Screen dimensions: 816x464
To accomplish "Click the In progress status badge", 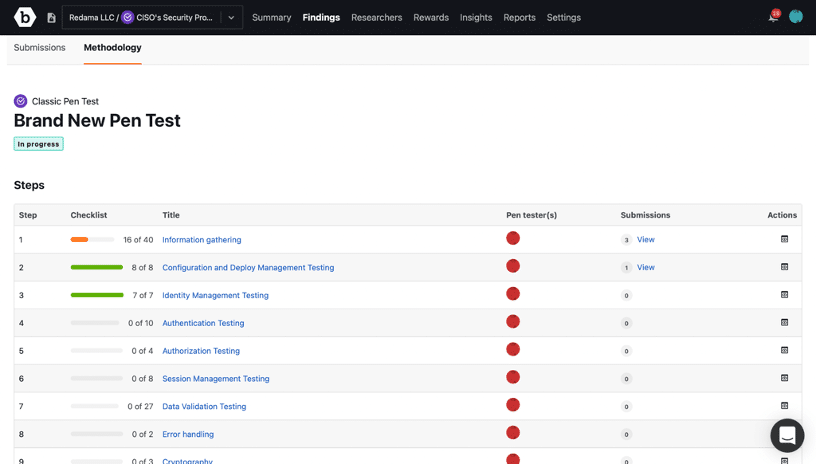I will tap(38, 144).
